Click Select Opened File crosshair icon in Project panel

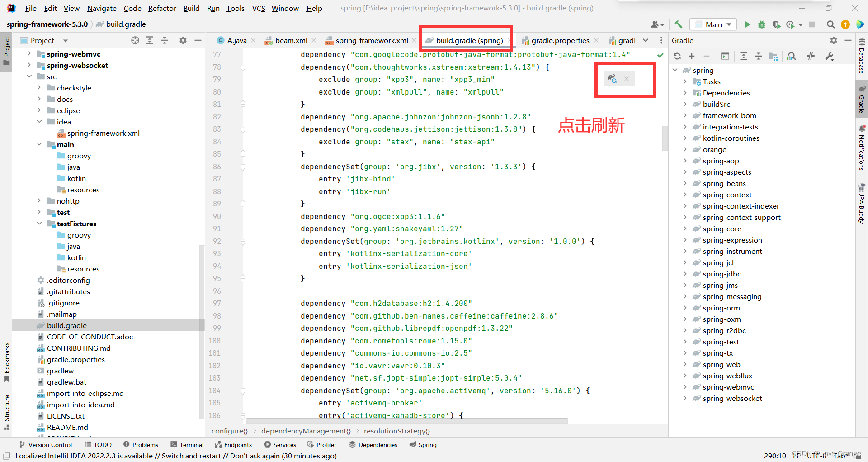point(135,40)
